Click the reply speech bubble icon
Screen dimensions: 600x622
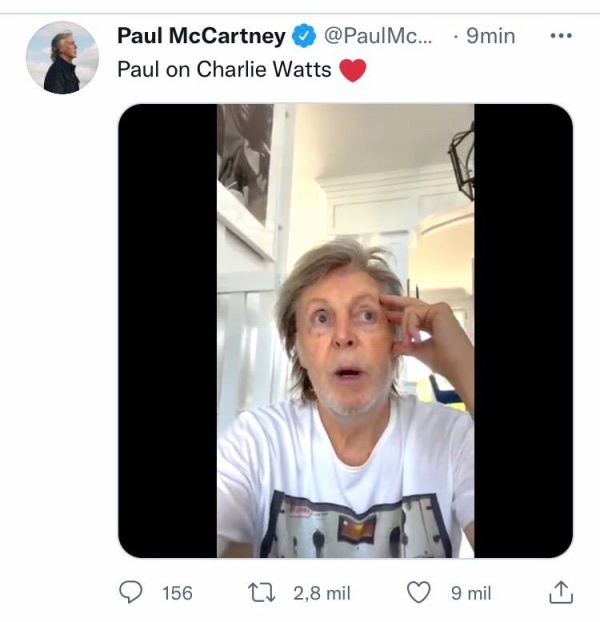tap(131, 593)
